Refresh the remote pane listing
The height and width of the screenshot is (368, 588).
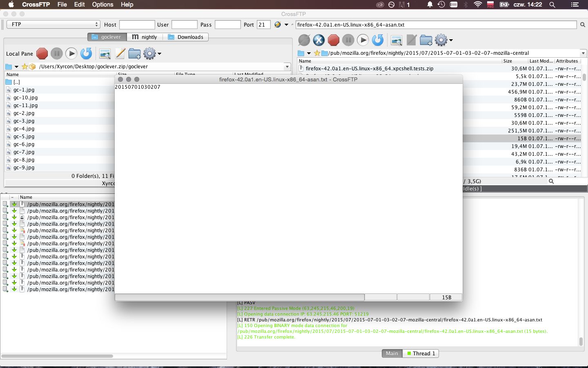coord(378,40)
